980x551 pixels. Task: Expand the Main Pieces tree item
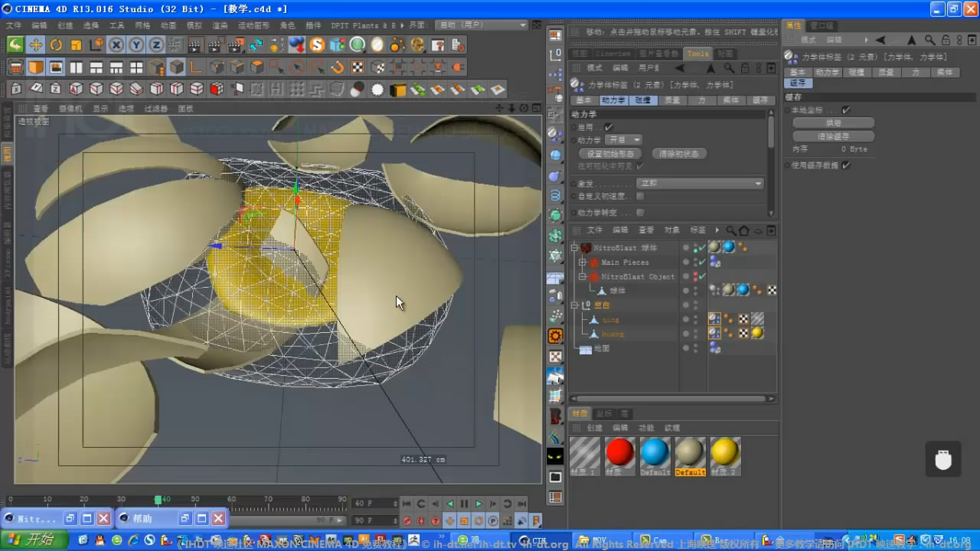tap(583, 262)
